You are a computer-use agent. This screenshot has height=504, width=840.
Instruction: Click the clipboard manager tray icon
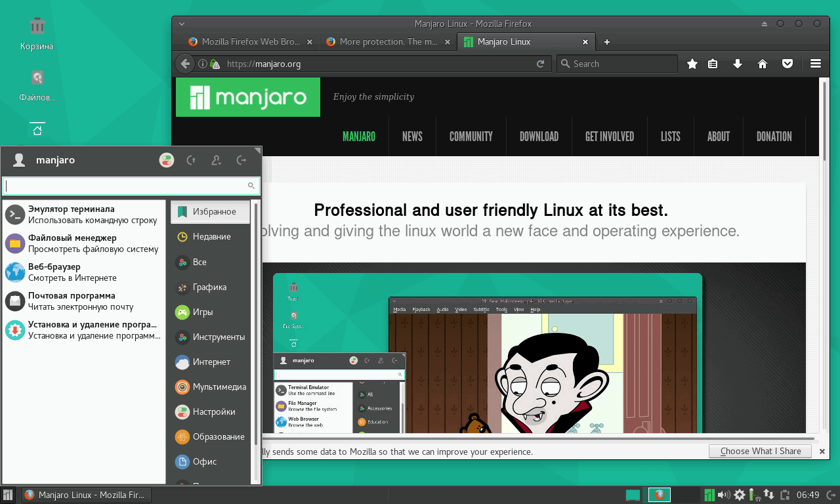[784, 495]
